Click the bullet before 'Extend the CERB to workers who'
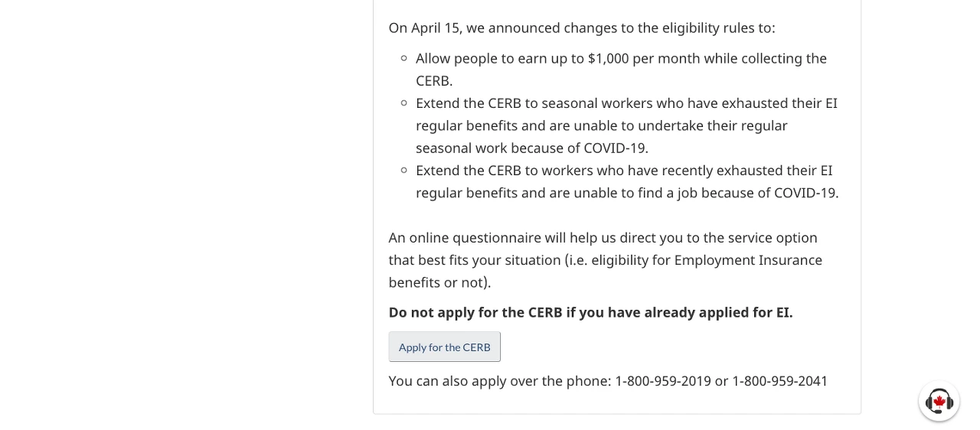 [404, 170]
